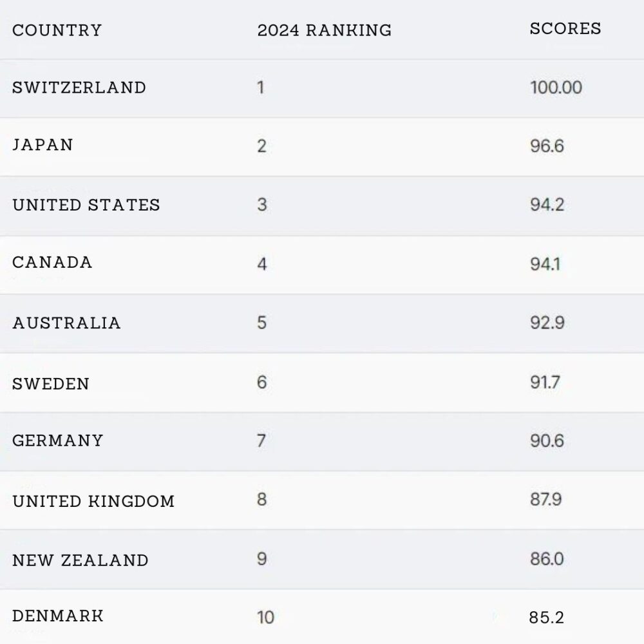Click the COUNTRY column header
This screenshot has height=644, width=644.
(x=57, y=30)
